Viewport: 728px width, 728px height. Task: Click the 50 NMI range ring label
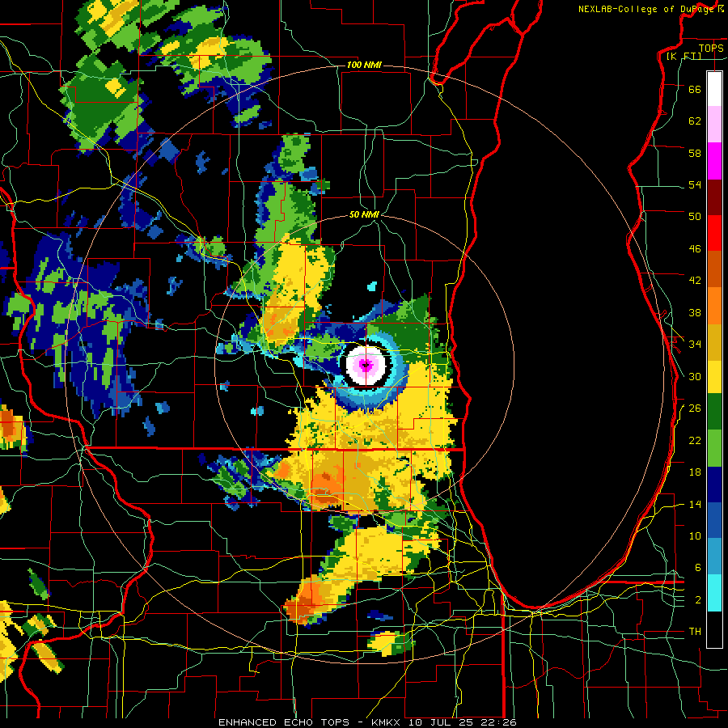(x=364, y=214)
